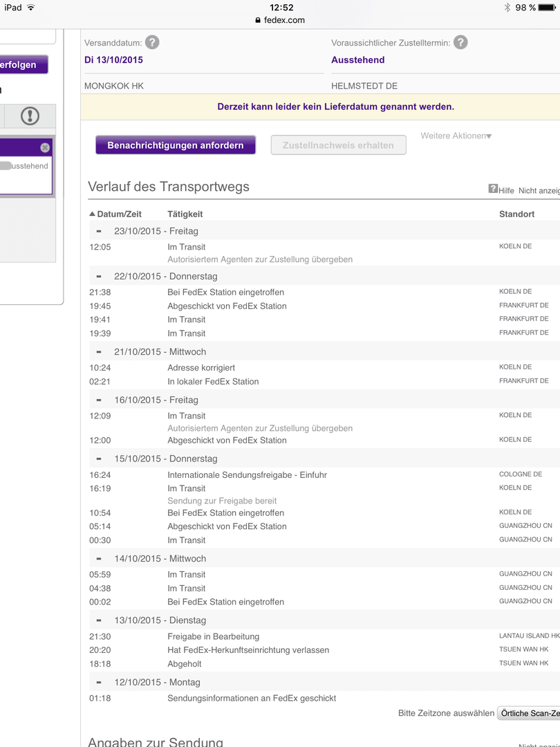This screenshot has width=560, height=747.
Task: Click Benachrichtigungen anfordern button
Action: point(175,145)
